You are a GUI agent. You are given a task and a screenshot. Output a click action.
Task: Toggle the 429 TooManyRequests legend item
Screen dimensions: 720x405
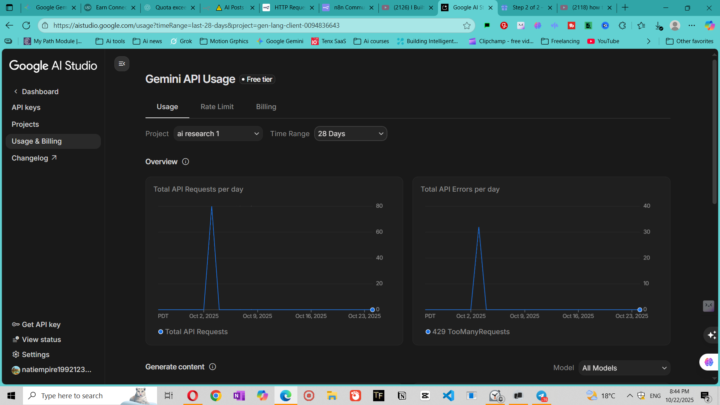click(467, 331)
